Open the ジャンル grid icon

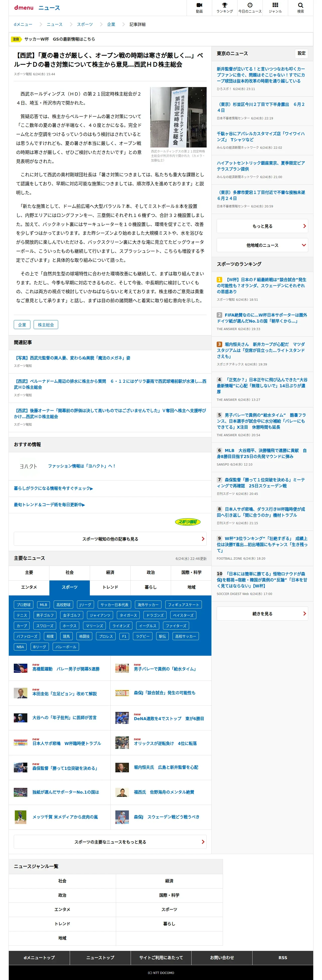275,8
